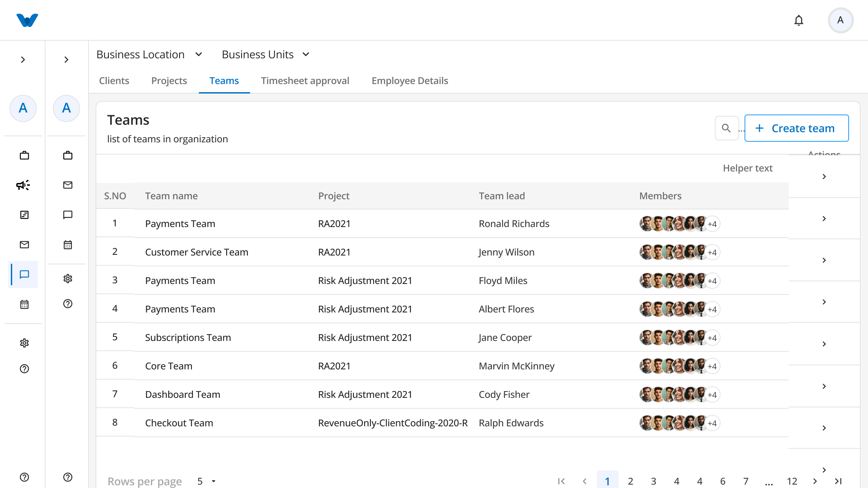The width and height of the screenshot is (868, 488).
Task: Click the Create team button
Action: [796, 128]
